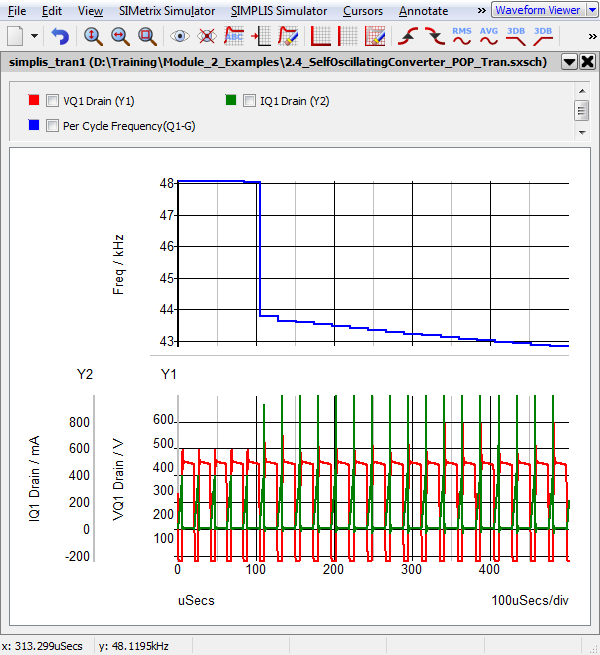This screenshot has height=655, width=600.
Task: Open the SIMPLIS Simulator menu
Action: pos(278,10)
